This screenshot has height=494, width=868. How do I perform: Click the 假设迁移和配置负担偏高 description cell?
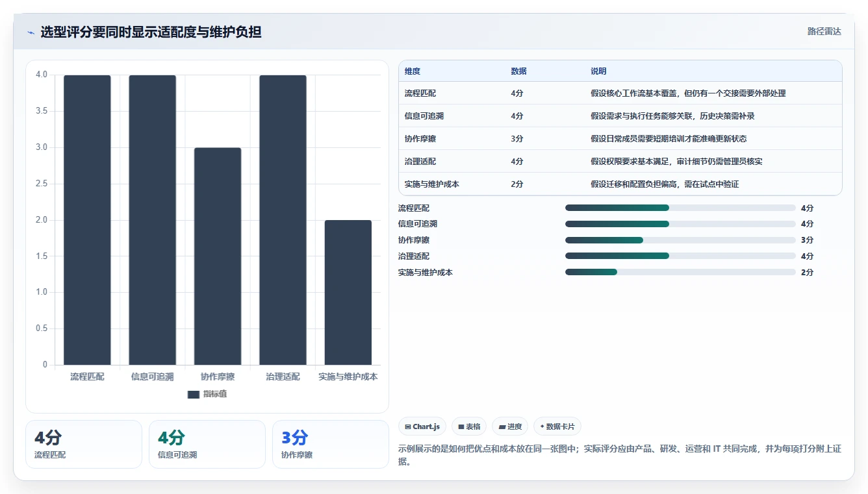pyautogui.click(x=713, y=184)
